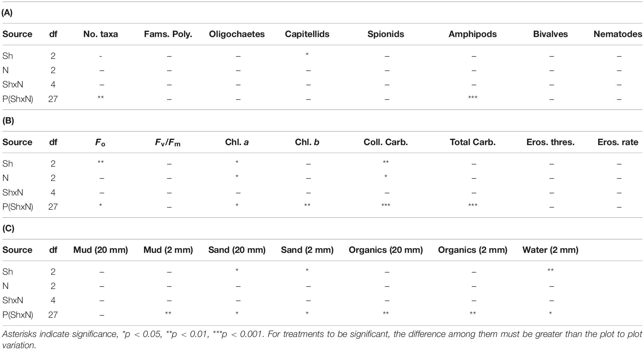Screen dimensions: 644x350
Task: Select the Capitellids column header
Action: pyautogui.click(x=307, y=34)
